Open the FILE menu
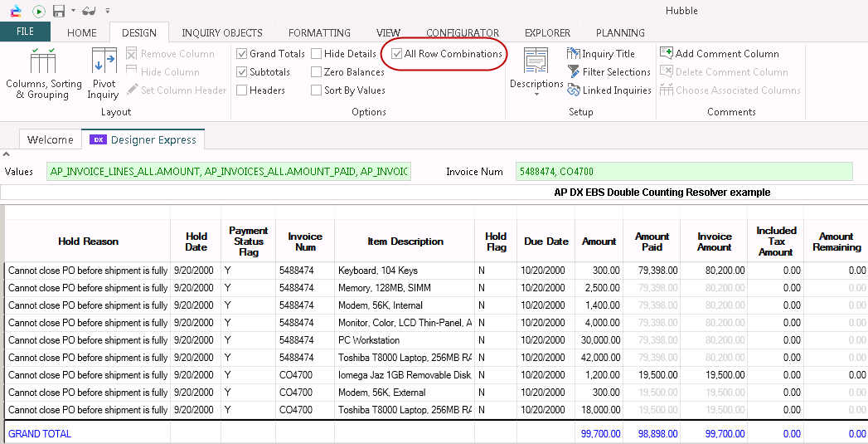 pyautogui.click(x=25, y=32)
